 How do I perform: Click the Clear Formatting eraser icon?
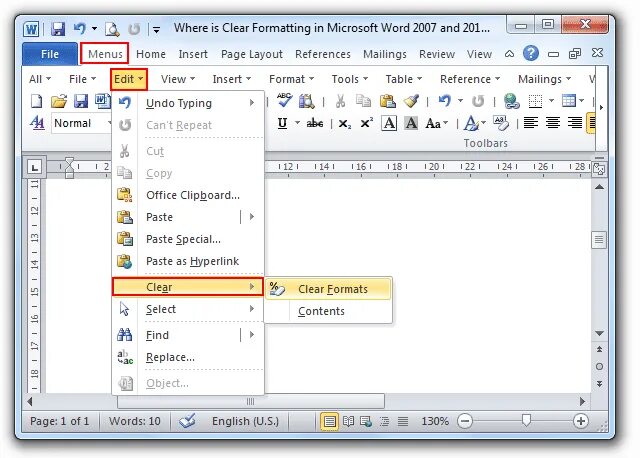tap(501, 123)
